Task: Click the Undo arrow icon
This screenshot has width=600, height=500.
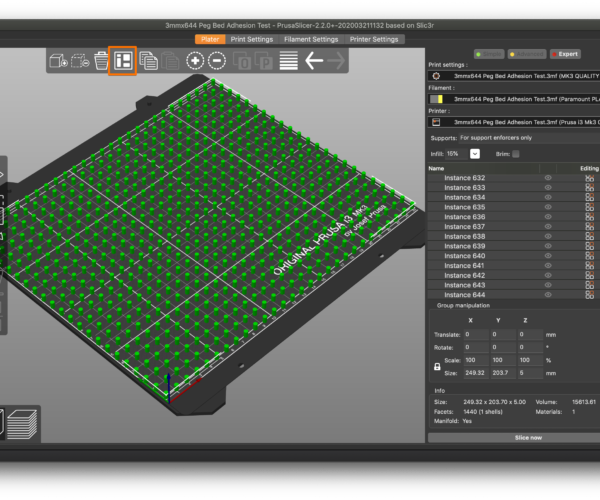Action: pyautogui.click(x=314, y=61)
